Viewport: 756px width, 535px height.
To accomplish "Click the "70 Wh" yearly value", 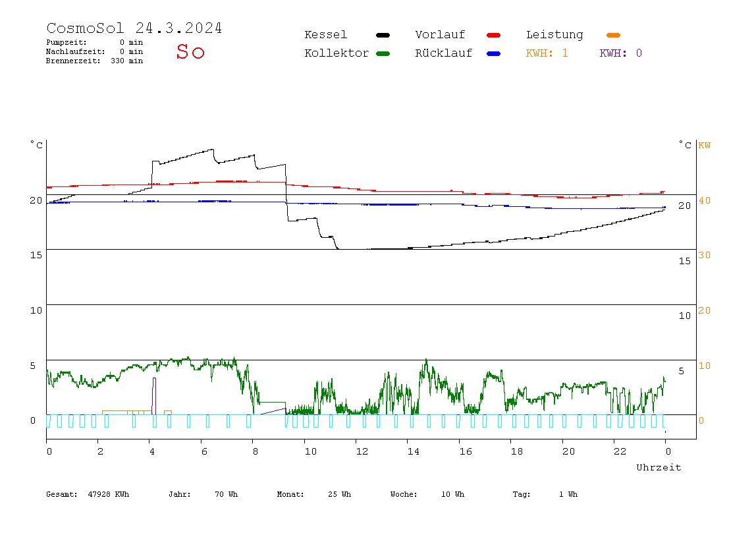I will click(x=226, y=494).
